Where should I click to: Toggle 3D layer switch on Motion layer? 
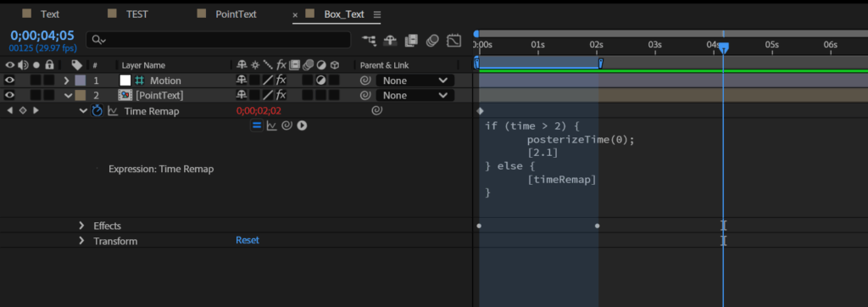pos(334,81)
